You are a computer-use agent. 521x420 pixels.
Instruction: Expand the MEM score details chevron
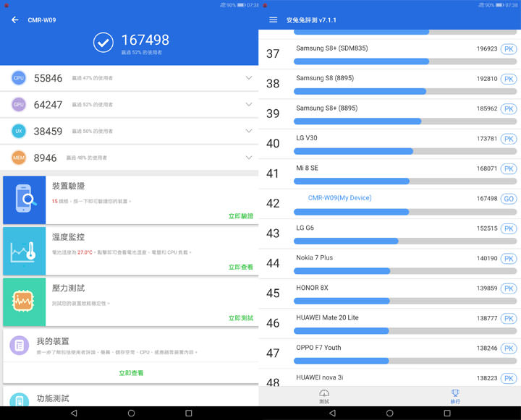coord(248,158)
